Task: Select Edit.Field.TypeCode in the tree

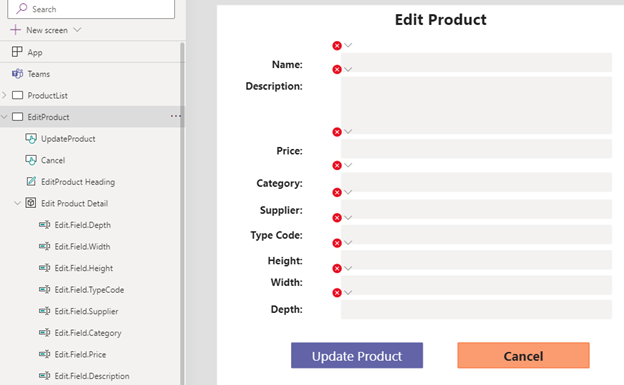Action: click(89, 290)
